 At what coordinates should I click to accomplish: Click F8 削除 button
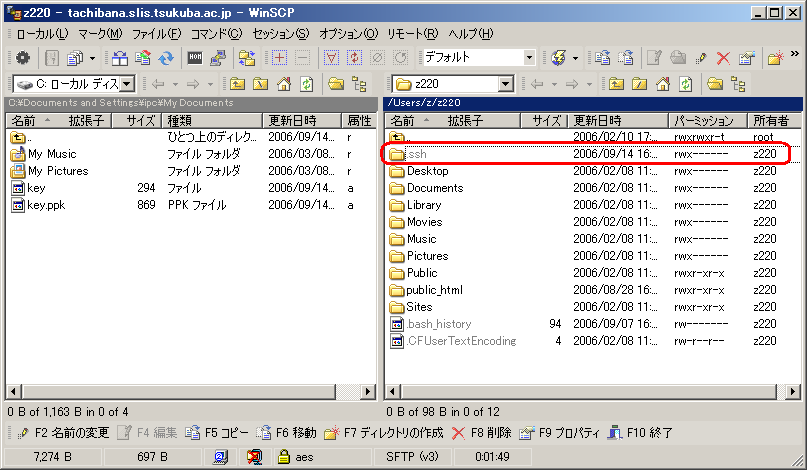click(x=481, y=433)
